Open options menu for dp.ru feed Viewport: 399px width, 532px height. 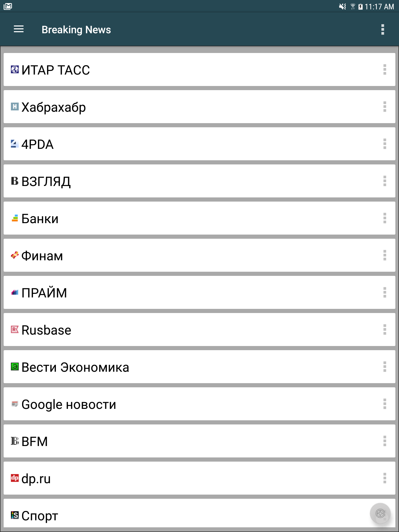(385, 478)
